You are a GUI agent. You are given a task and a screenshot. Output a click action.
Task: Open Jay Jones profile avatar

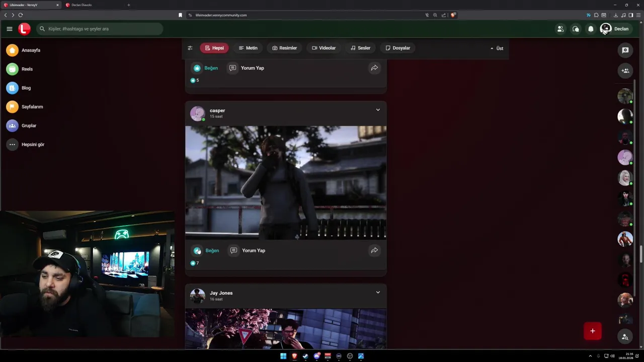(197, 296)
